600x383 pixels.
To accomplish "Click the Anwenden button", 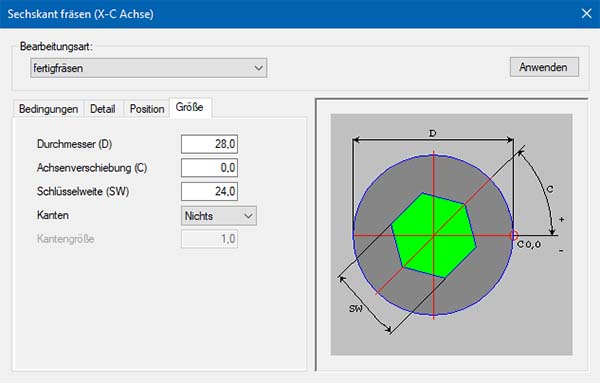I will (544, 67).
